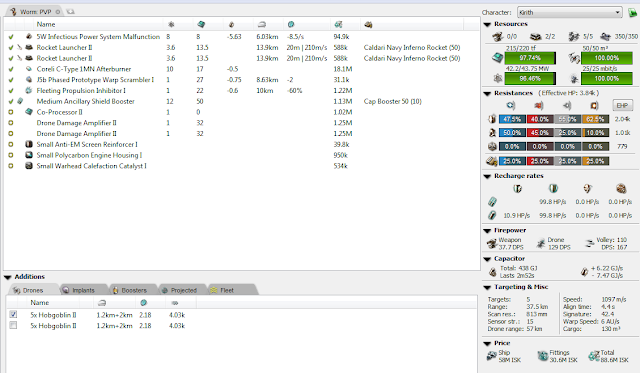Close the Worm: PVP tab
The width and height of the screenshot is (640, 373).
tap(58, 12)
